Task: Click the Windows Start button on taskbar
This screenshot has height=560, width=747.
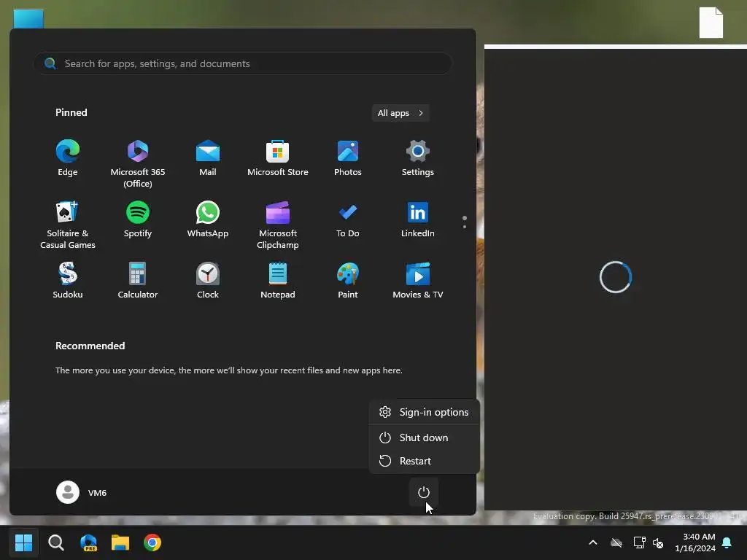Action: click(x=23, y=542)
